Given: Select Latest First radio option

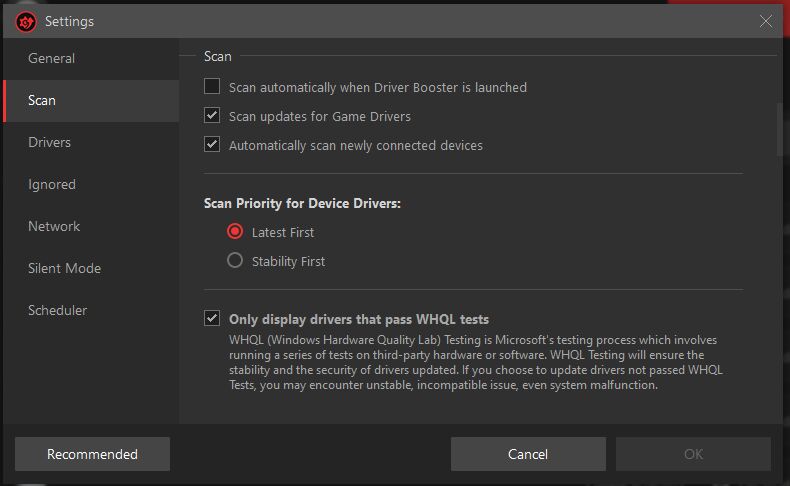Looking at the screenshot, I should click(235, 231).
